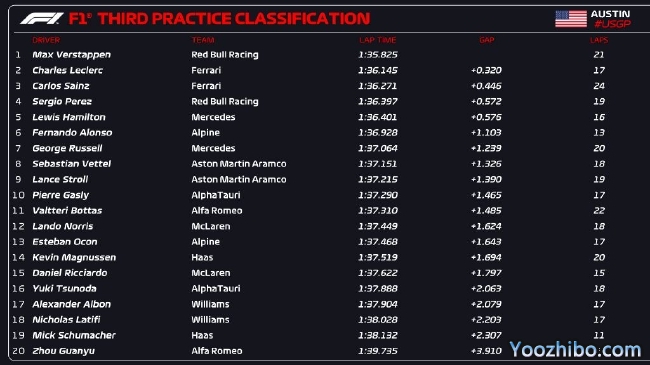Select Max Verstappen driver name

coord(71,55)
